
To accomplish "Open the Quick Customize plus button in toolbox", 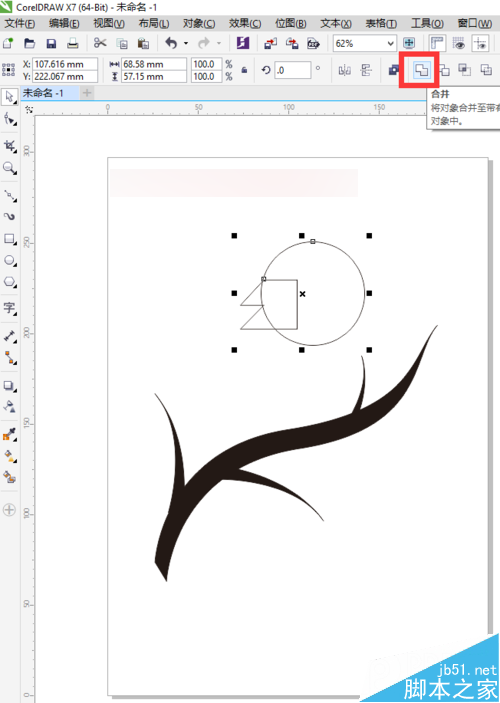I will click(x=9, y=510).
